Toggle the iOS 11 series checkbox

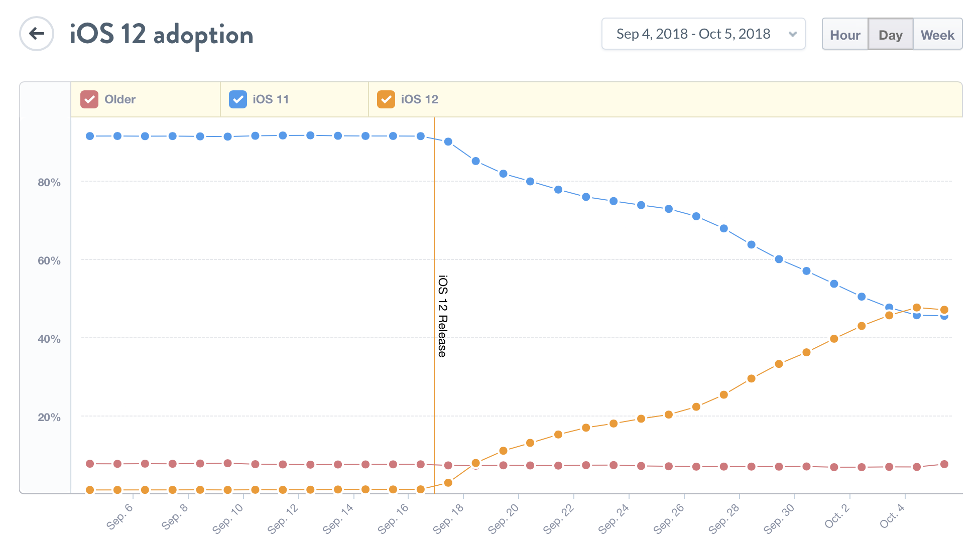(x=238, y=99)
